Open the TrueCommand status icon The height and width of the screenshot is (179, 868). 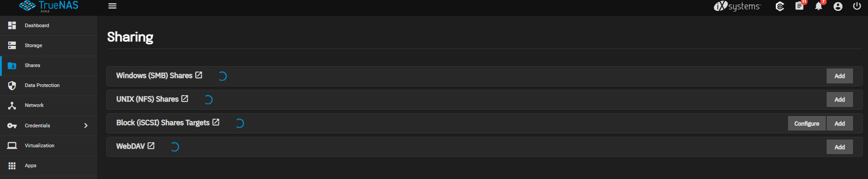click(x=780, y=6)
